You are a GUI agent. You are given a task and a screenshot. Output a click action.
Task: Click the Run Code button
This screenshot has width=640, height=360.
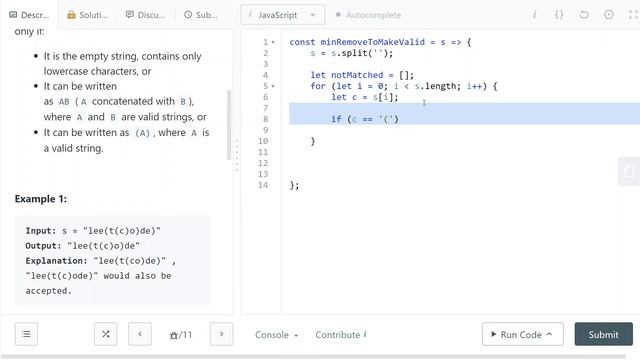pyautogui.click(x=522, y=334)
